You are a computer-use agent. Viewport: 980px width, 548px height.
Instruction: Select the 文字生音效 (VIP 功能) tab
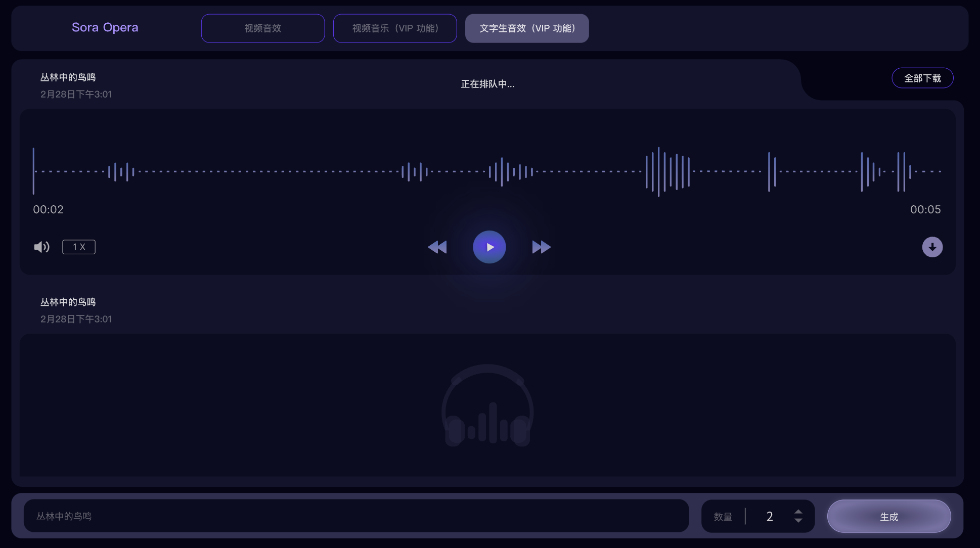pyautogui.click(x=526, y=28)
